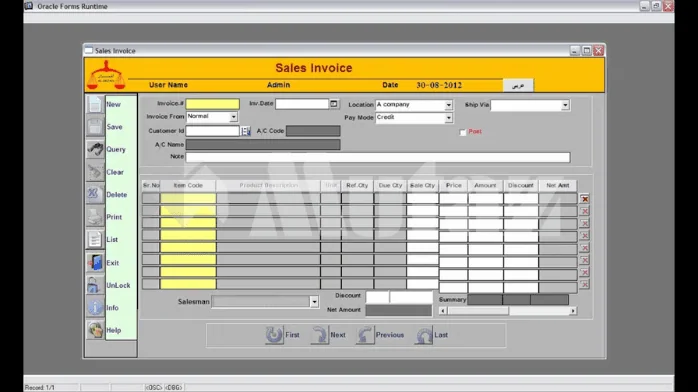Delete the fourth item row with X
This screenshot has width=698, height=392.
(x=584, y=235)
